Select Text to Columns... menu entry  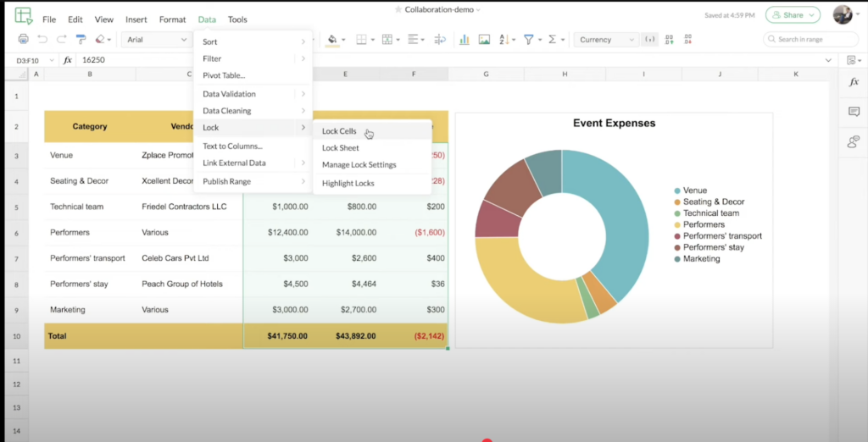[253, 146]
